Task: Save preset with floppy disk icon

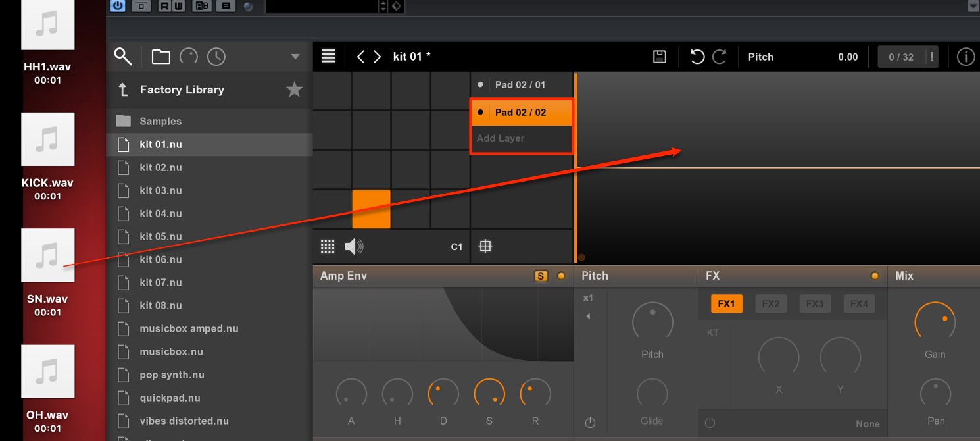Action: pyautogui.click(x=660, y=57)
